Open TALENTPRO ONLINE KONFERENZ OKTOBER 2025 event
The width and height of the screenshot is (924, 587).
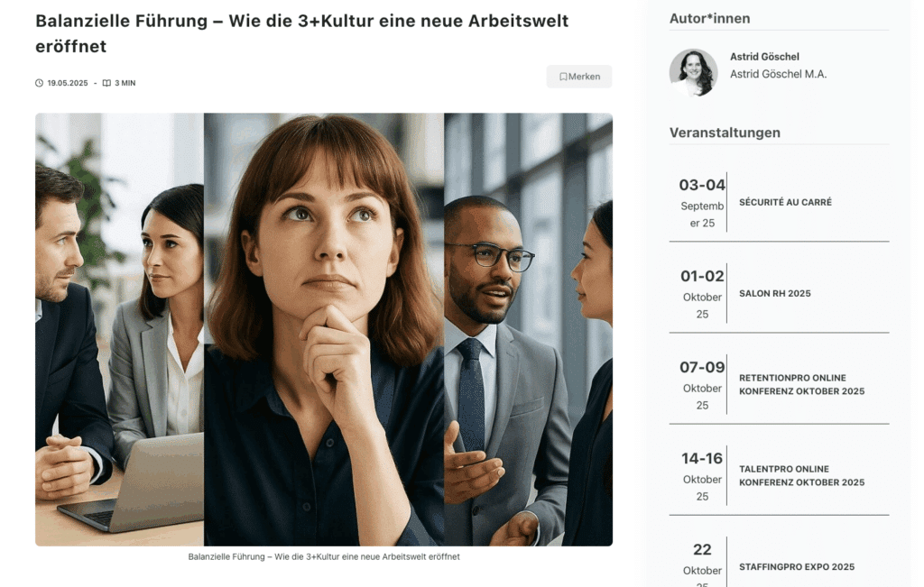tap(802, 476)
